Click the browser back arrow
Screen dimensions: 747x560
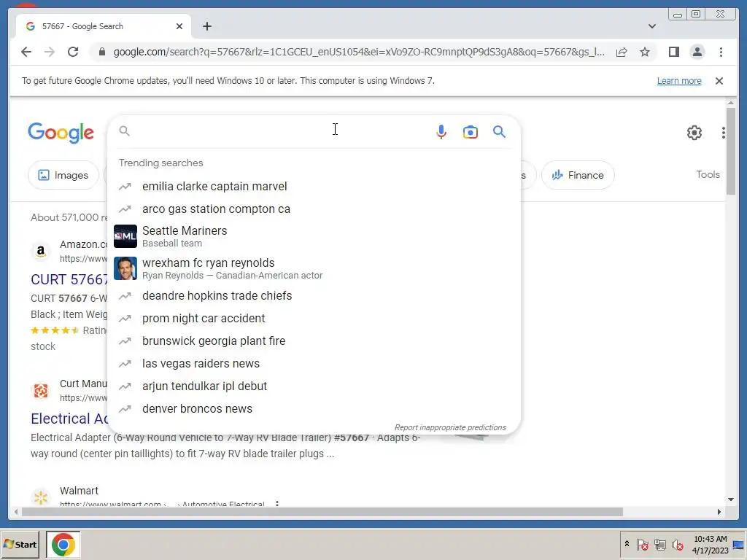(x=26, y=52)
